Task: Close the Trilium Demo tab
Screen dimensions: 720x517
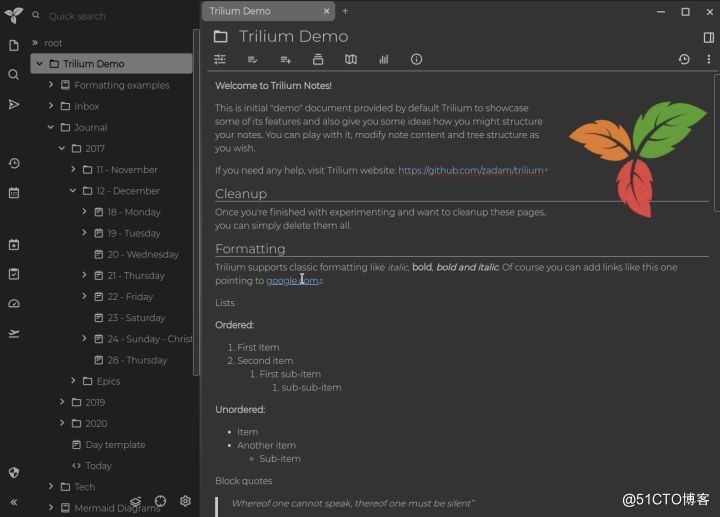Action: (x=326, y=11)
